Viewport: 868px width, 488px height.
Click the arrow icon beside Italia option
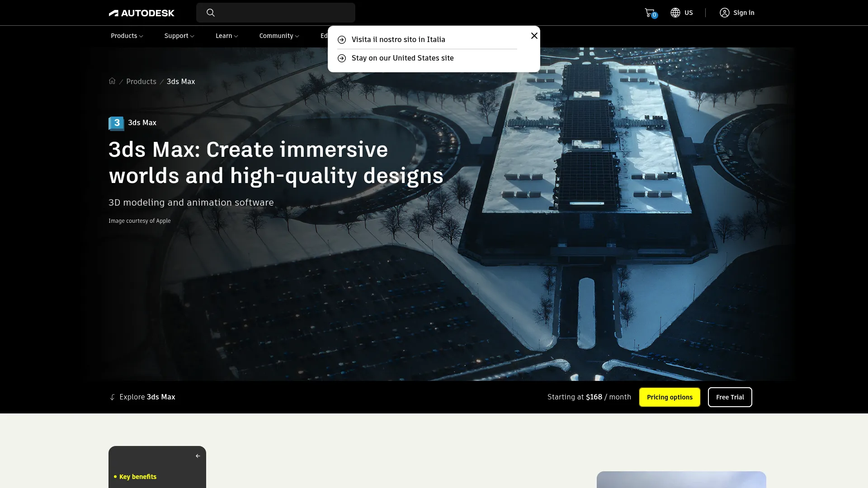[342, 40]
